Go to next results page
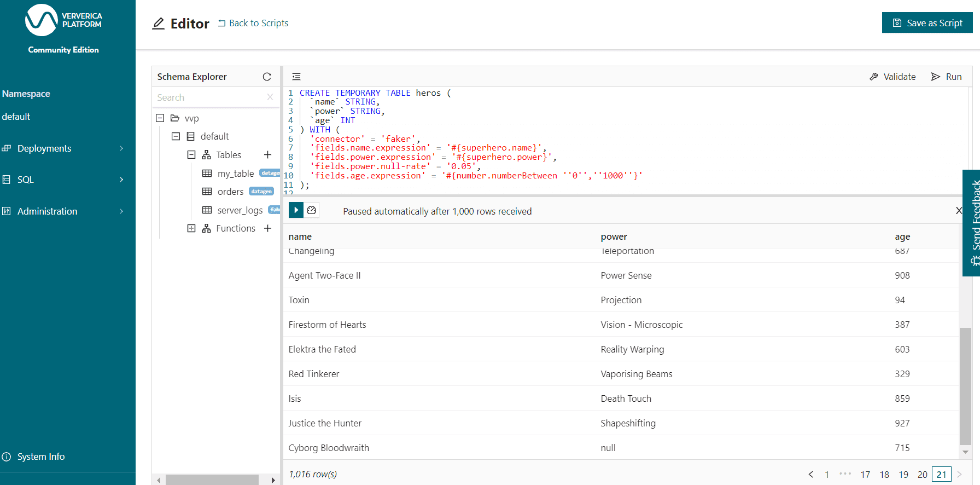 959,475
